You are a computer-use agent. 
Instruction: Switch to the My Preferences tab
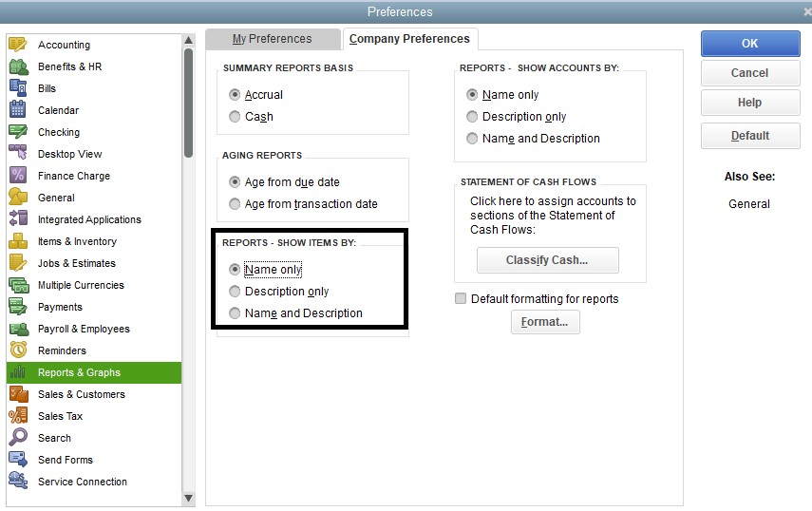tap(273, 39)
